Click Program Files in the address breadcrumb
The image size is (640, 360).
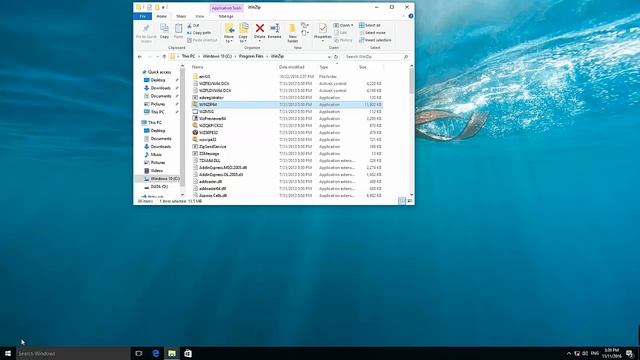pyautogui.click(x=251, y=56)
